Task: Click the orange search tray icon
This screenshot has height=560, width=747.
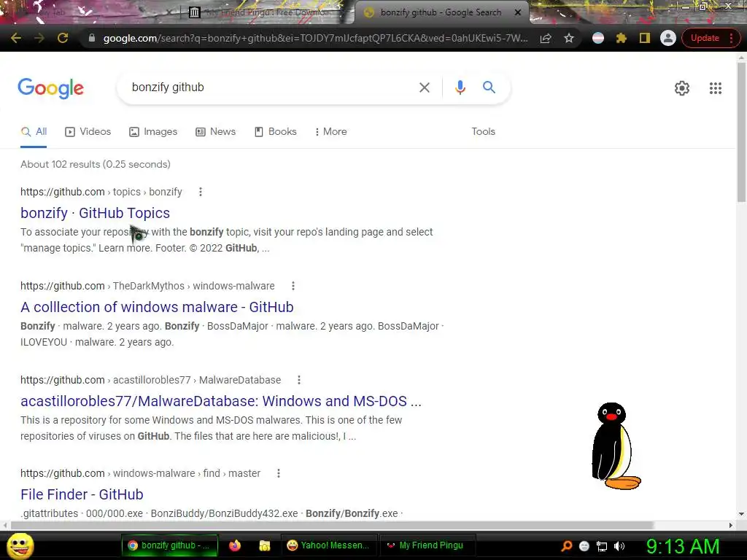Action: point(566,546)
